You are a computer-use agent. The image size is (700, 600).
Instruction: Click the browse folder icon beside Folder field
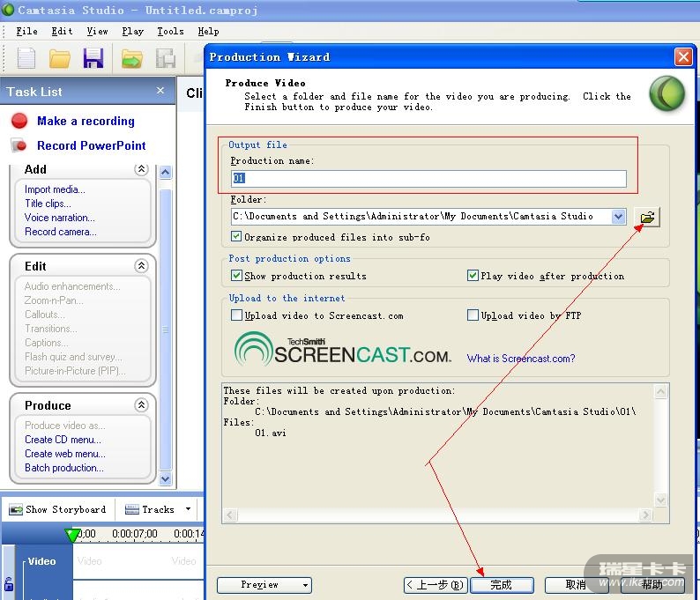point(647,218)
